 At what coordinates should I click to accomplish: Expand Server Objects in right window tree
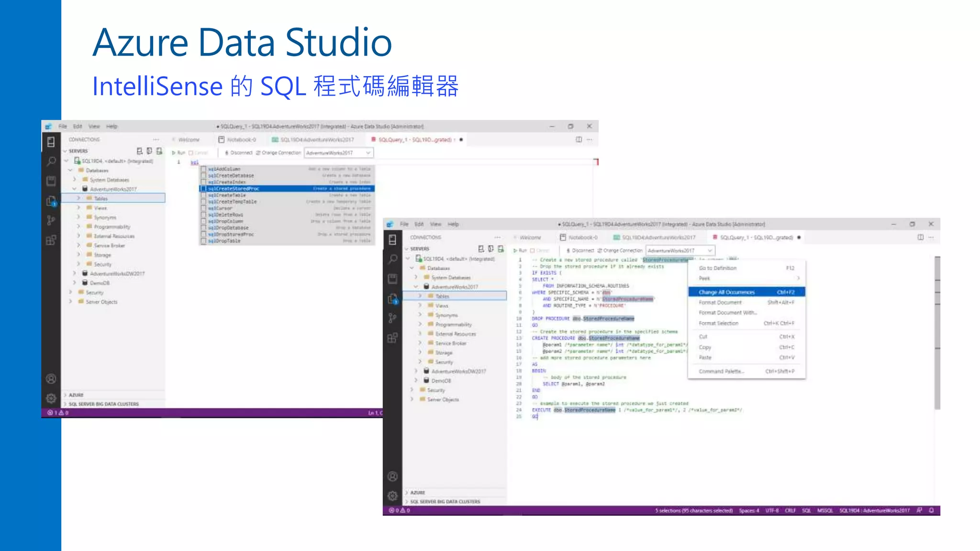[x=412, y=399]
